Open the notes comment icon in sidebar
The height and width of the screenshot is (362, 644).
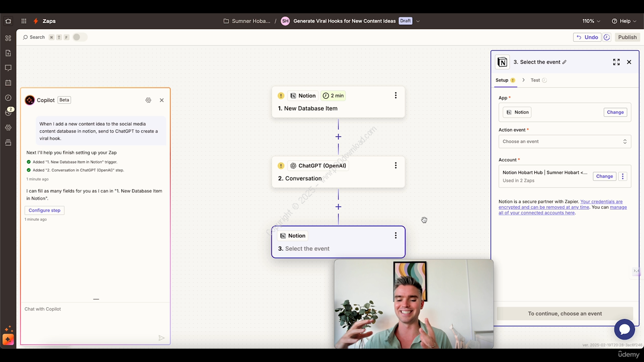tap(8, 68)
